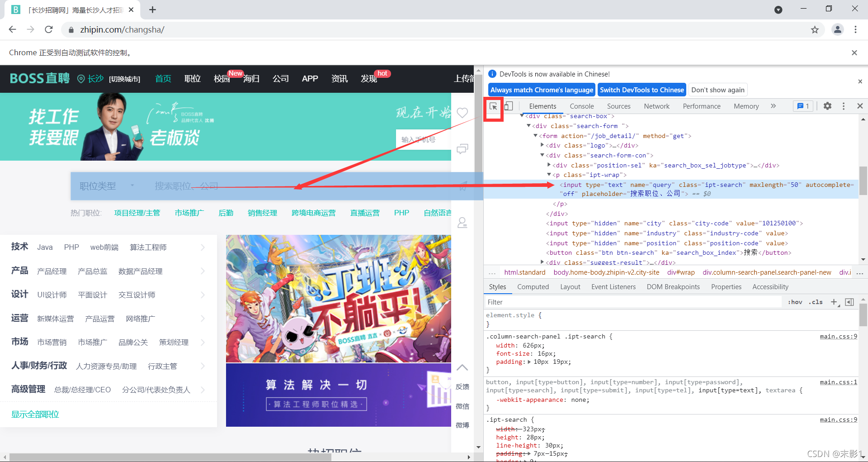The image size is (868, 462).
Task: Reload the zhipin.com page
Action: [x=49, y=29]
